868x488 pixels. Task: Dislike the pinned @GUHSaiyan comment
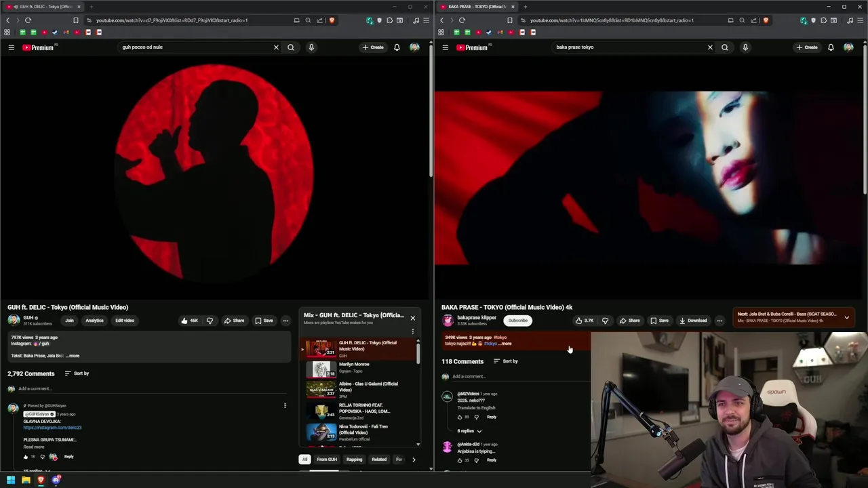pos(41,457)
